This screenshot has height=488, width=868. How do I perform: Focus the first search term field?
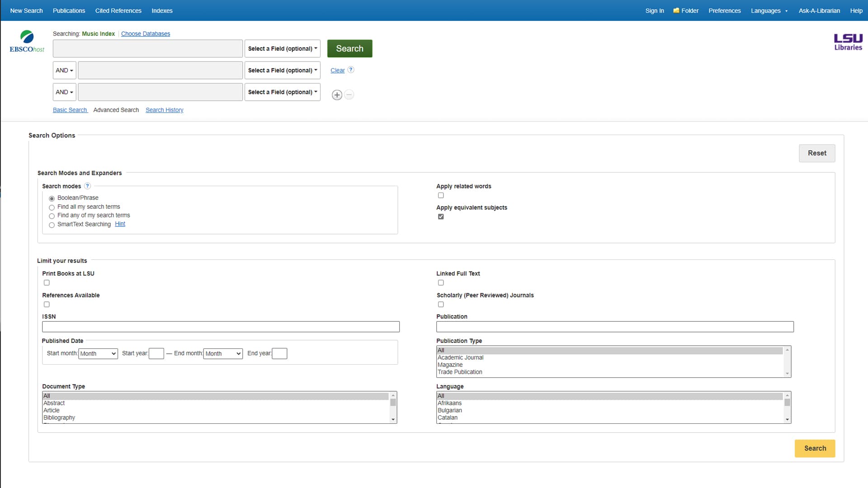[148, 48]
